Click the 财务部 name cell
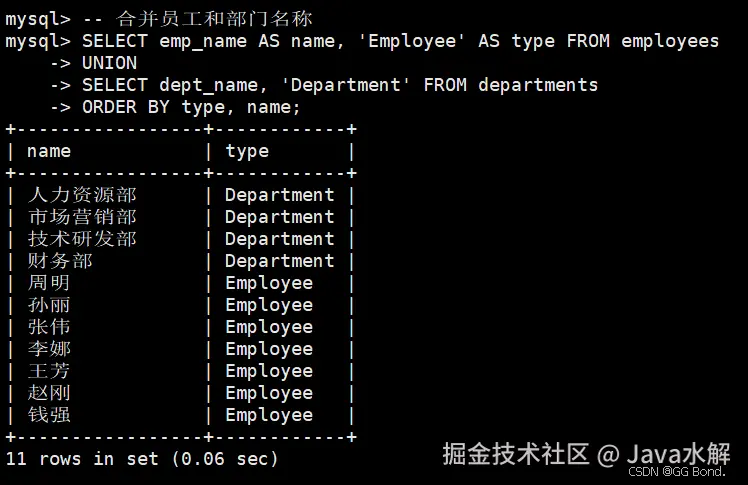Screen dimensions: 748x485 point(60,261)
